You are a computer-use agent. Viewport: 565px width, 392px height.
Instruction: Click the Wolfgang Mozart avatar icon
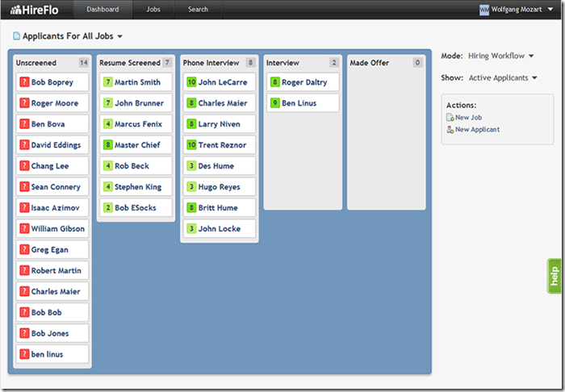tap(484, 10)
